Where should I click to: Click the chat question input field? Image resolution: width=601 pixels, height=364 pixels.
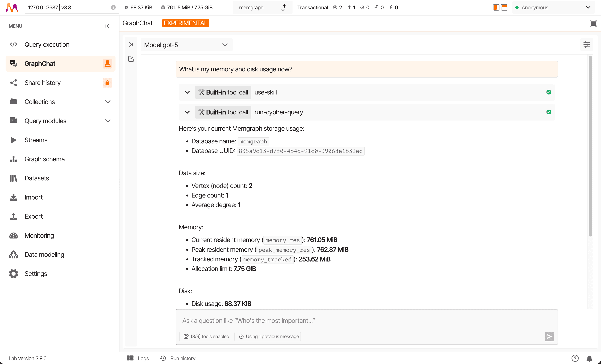pos(366,321)
